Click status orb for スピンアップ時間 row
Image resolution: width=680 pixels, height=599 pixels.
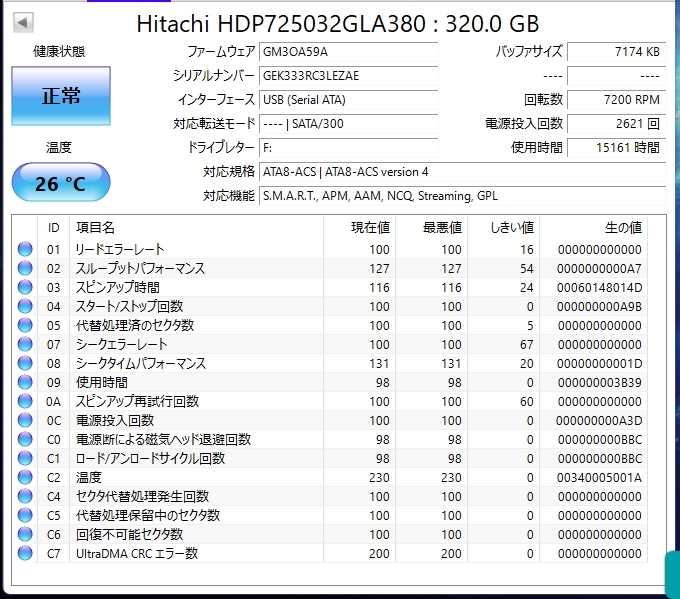point(25,287)
